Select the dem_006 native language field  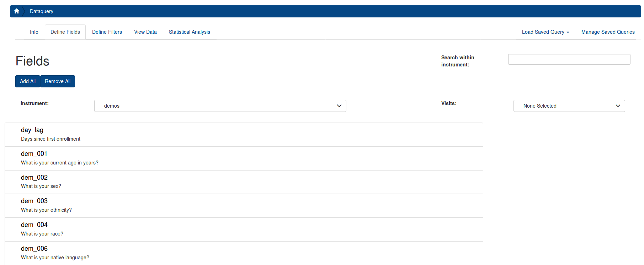[x=244, y=253]
